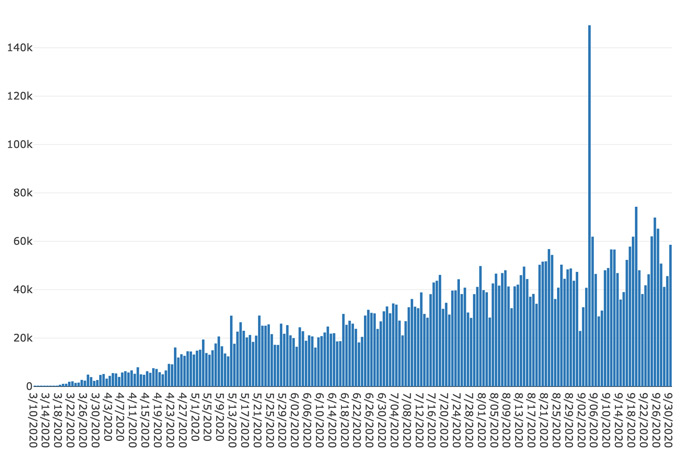Image resolution: width=680 pixels, height=458 pixels.
Task: Click the 60k y-axis label
Action: (23, 242)
